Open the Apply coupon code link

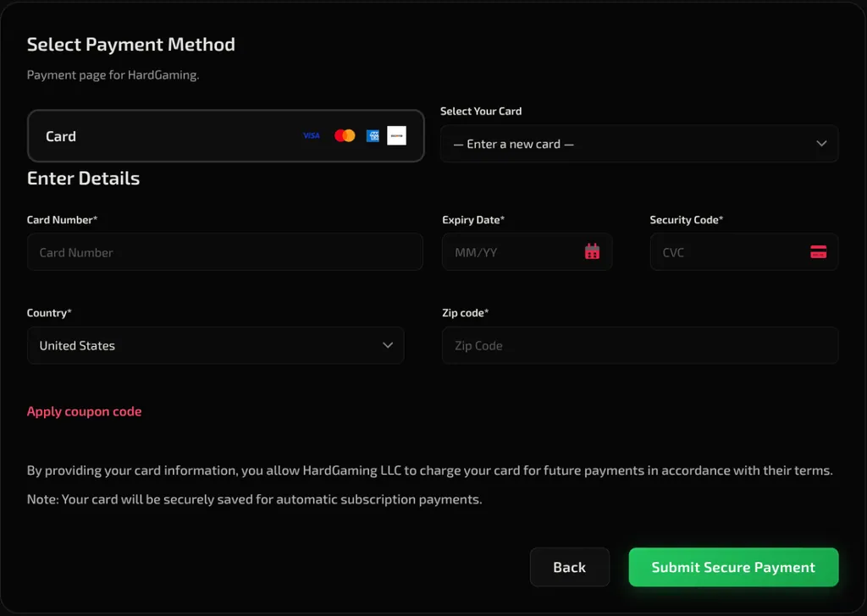coord(84,411)
